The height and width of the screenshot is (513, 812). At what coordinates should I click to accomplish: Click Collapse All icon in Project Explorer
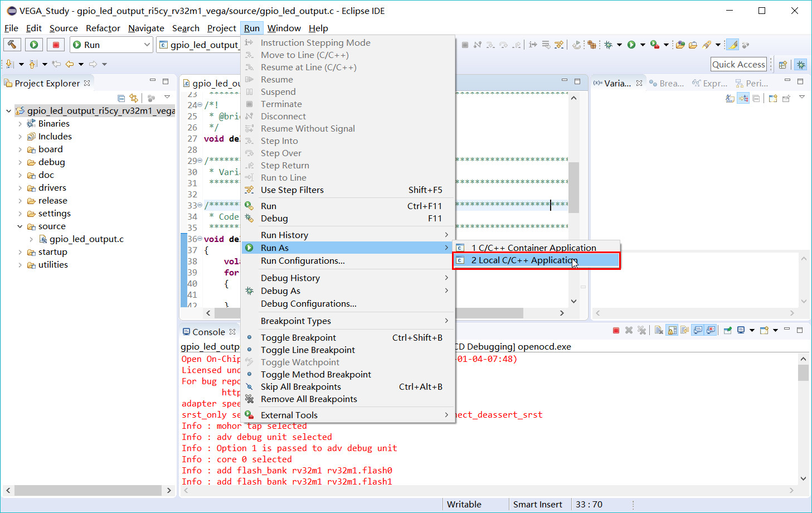(121, 98)
